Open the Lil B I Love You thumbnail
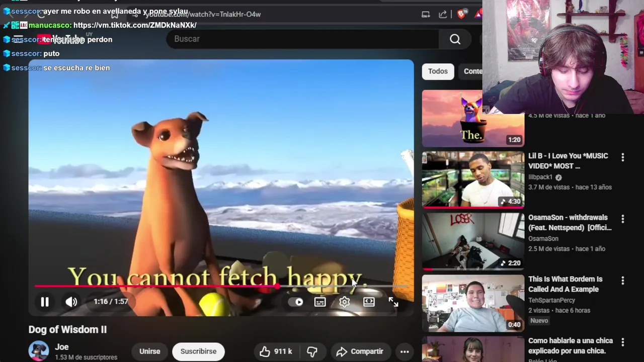644x362 pixels. pos(473,180)
